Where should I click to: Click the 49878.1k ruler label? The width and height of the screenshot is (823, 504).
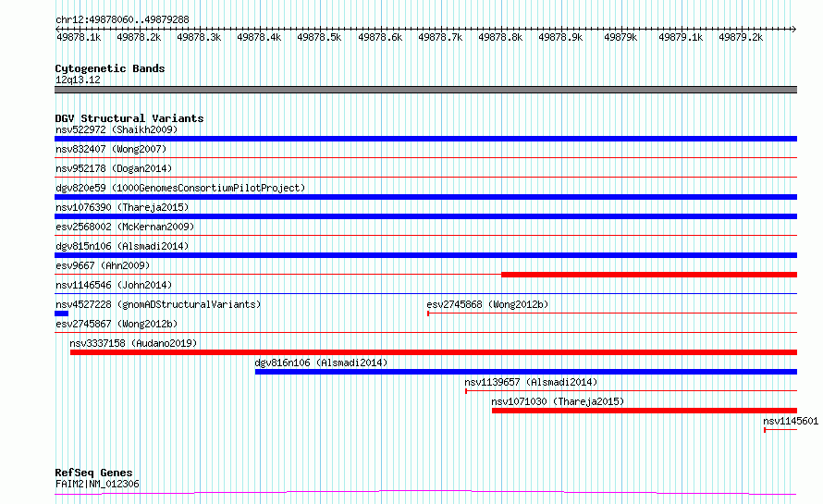79,37
